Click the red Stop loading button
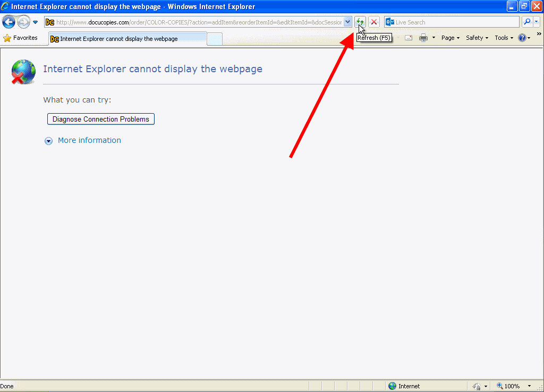Image resolution: width=544 pixels, height=392 pixels. pyautogui.click(x=373, y=22)
